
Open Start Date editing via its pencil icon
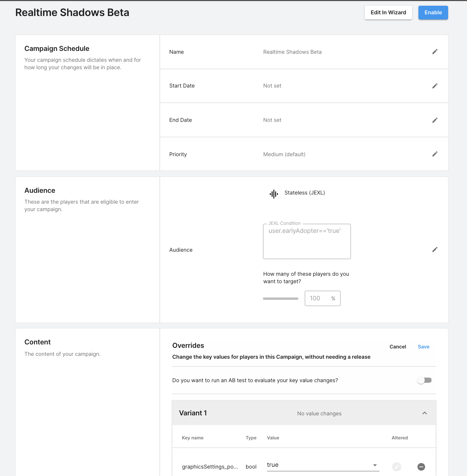435,86
